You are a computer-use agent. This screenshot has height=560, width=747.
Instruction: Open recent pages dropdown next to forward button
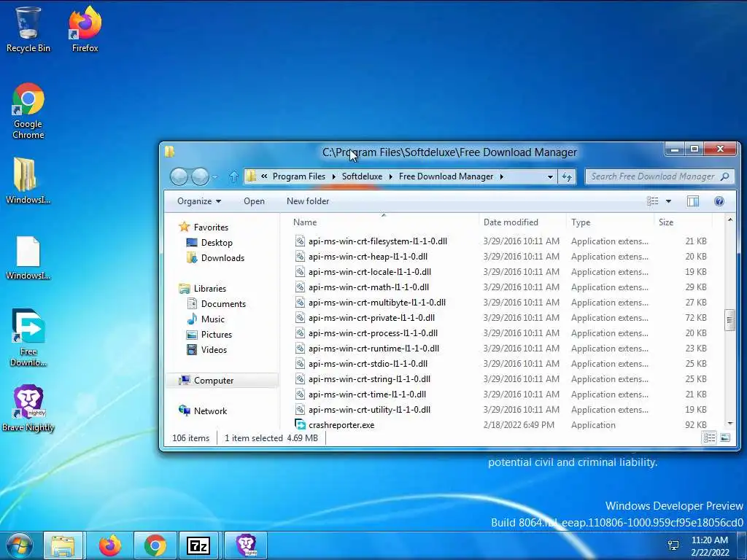click(215, 176)
